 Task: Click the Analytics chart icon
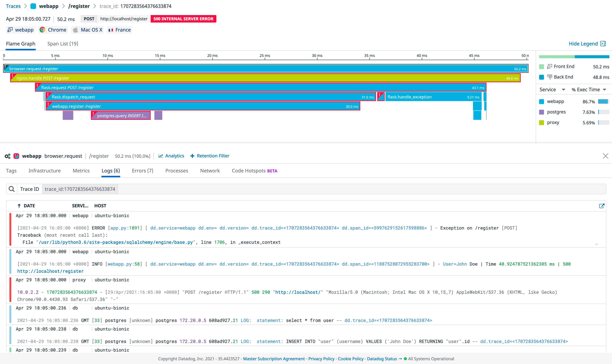[161, 156]
